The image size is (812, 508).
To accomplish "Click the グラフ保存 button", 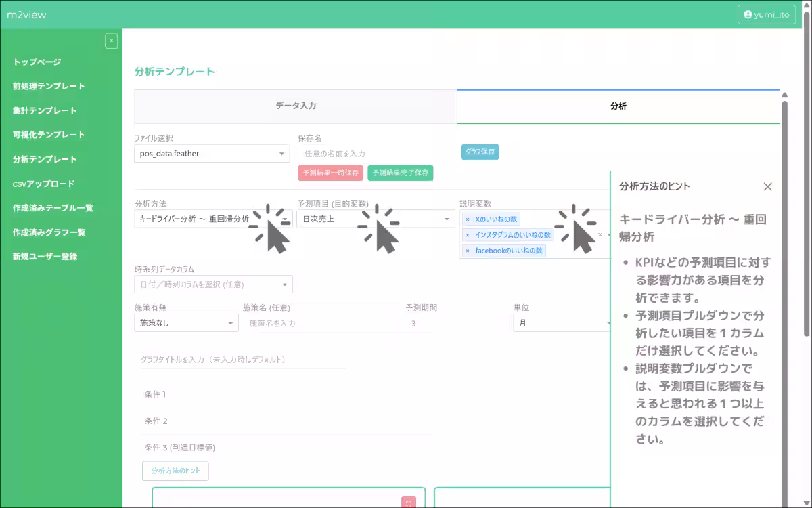I will tap(480, 152).
